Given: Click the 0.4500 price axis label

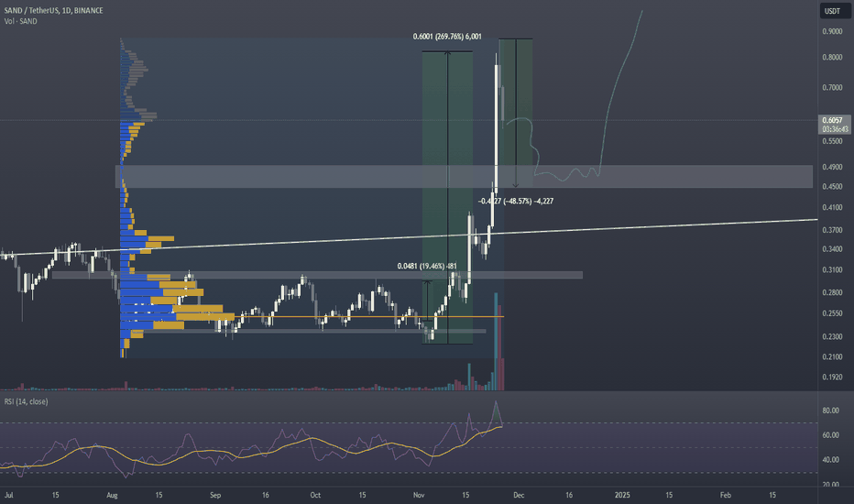Looking at the screenshot, I should click(832, 186).
